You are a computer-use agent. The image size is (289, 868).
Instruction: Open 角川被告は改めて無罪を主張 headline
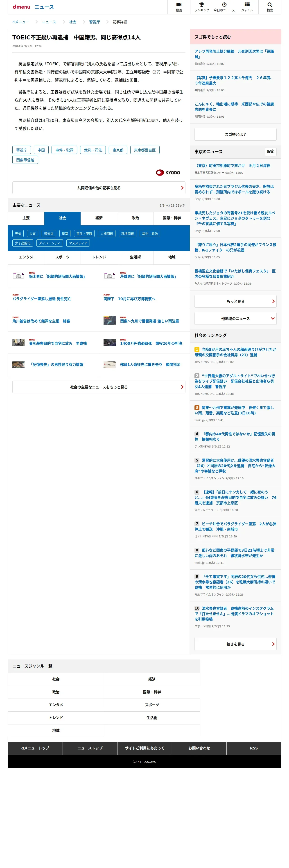tap(41, 321)
